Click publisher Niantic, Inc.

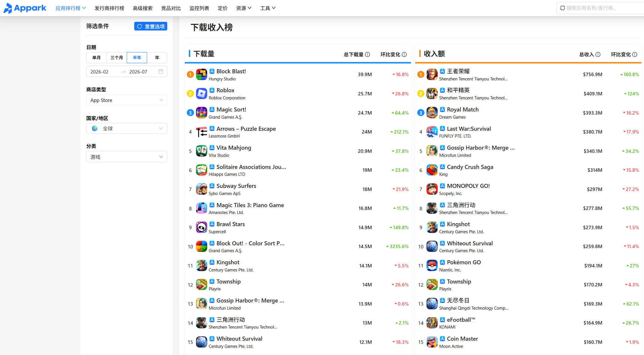450,270
